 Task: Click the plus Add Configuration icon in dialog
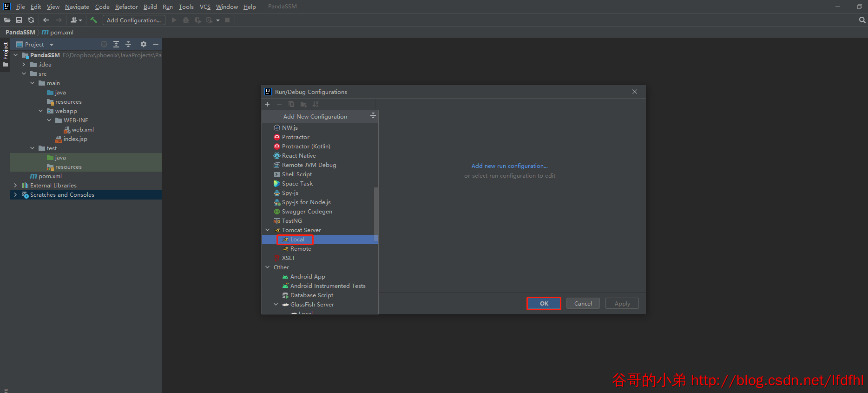[x=267, y=104]
